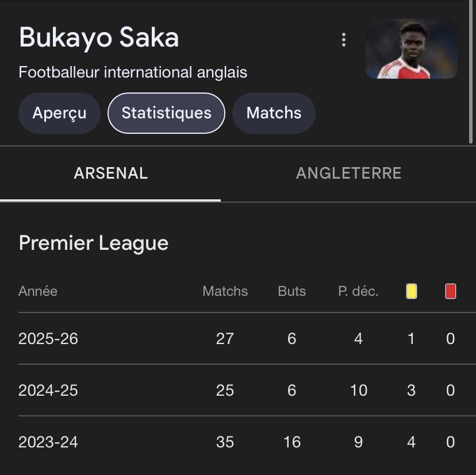Click the P. déc. column header
Screen dimensions: 476x475
358,291
